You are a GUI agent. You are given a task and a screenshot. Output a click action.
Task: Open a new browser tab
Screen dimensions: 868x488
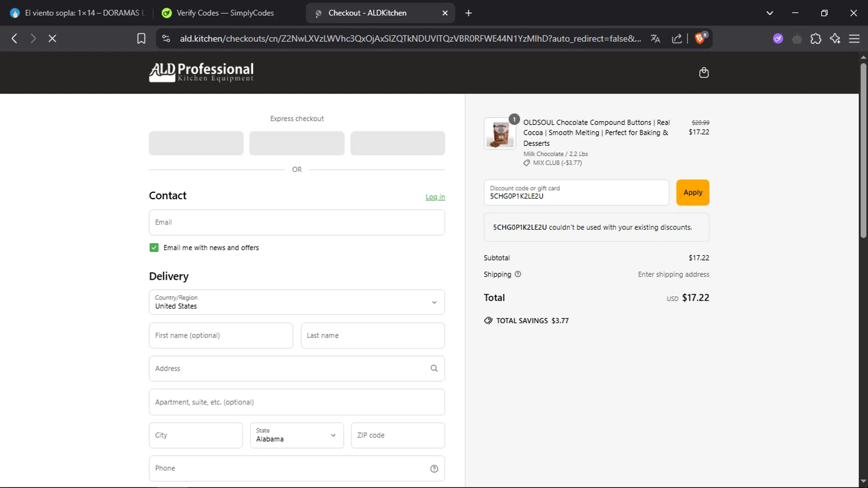click(x=469, y=13)
